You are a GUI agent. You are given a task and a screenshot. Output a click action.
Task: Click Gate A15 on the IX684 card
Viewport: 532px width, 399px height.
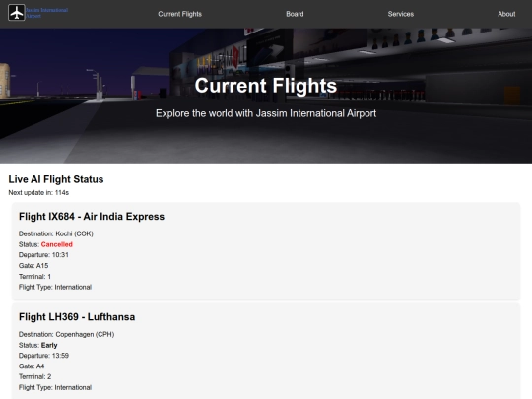coord(33,266)
